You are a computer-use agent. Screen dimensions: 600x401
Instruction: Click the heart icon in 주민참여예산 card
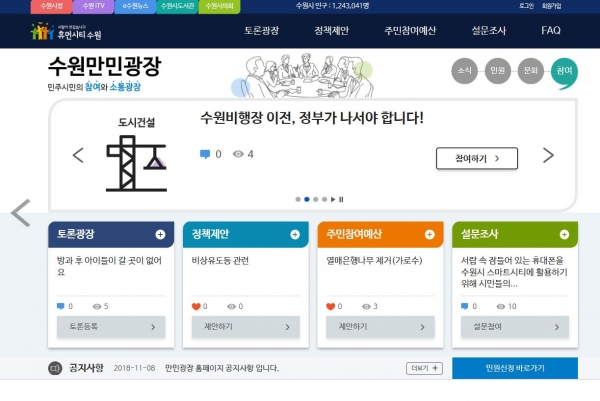pyautogui.click(x=331, y=306)
